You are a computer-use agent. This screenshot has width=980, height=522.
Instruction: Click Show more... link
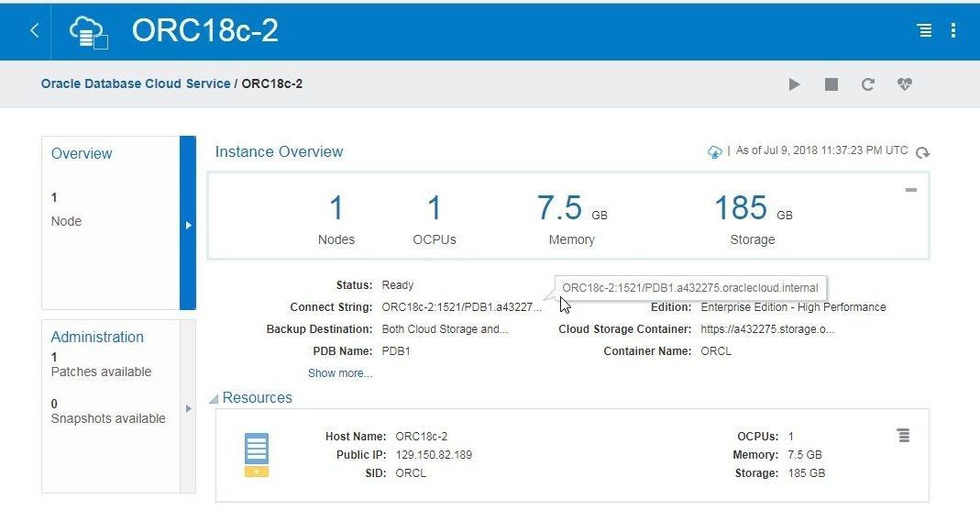tap(340, 373)
